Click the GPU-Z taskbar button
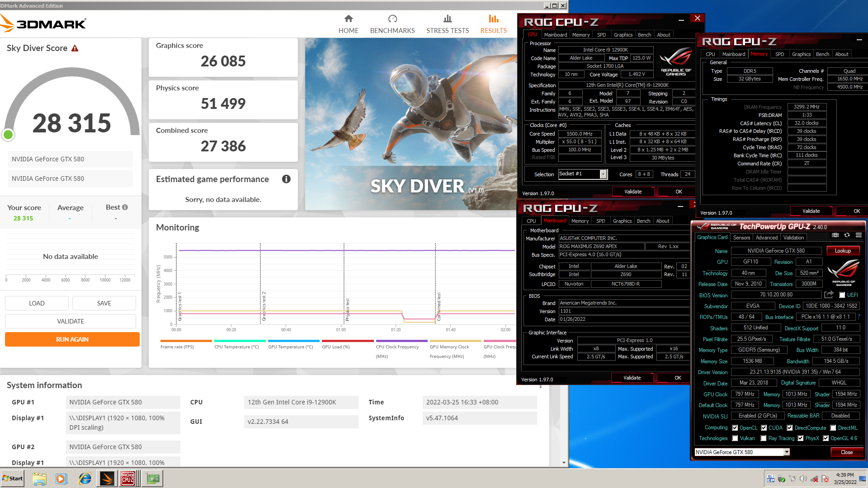 click(153, 479)
